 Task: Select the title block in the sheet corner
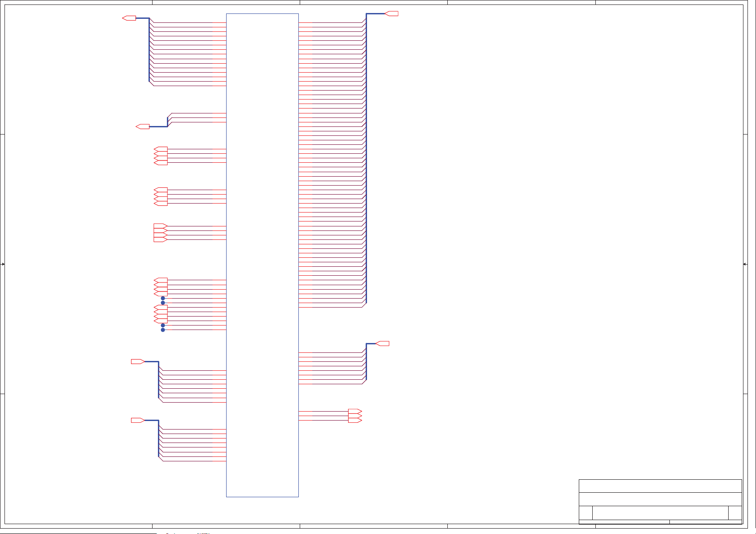660,501
